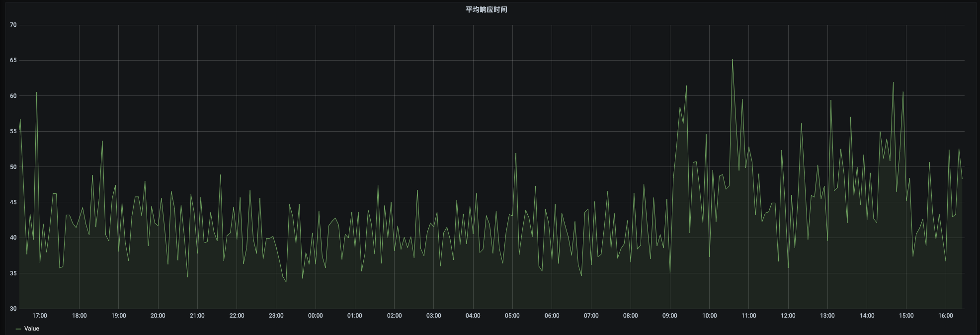980x335 pixels.
Task: Select the 30 y-axis value
Action: click(x=13, y=309)
